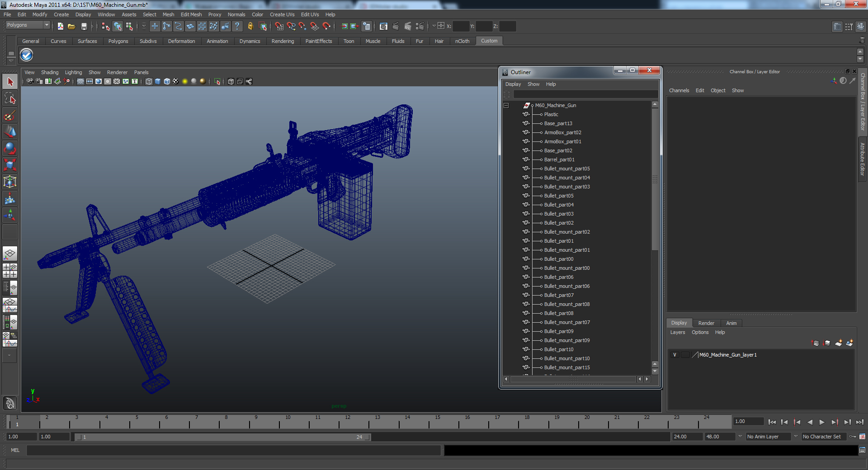
Task: Open the Layers menu in Layer Editor
Action: pos(677,332)
